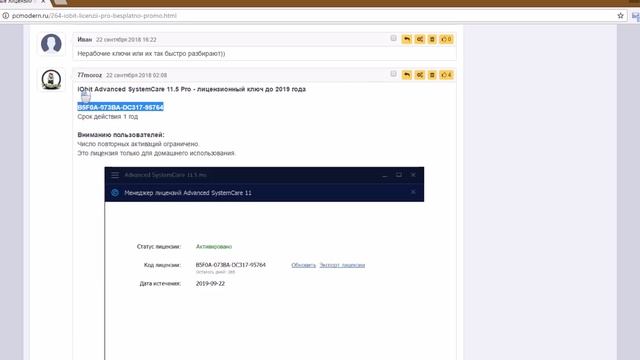Click 'Это лицензия только для домашнего использования'

pos(157,153)
